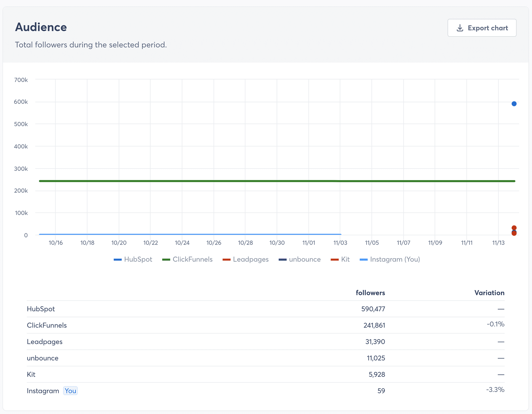Screen dimensions: 532x414
Task: Click the Audience heading
Action: click(x=41, y=27)
